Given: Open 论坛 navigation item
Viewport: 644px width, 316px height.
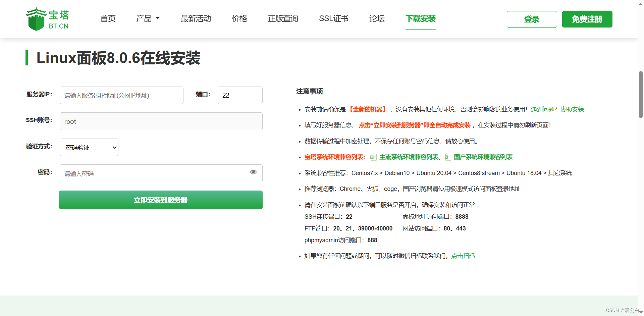Looking at the screenshot, I should point(377,18).
